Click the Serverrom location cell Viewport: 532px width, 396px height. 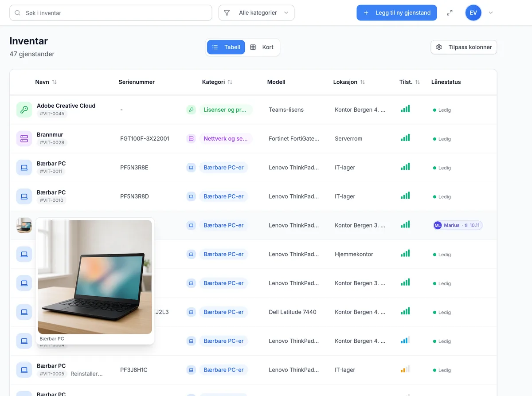click(x=348, y=138)
